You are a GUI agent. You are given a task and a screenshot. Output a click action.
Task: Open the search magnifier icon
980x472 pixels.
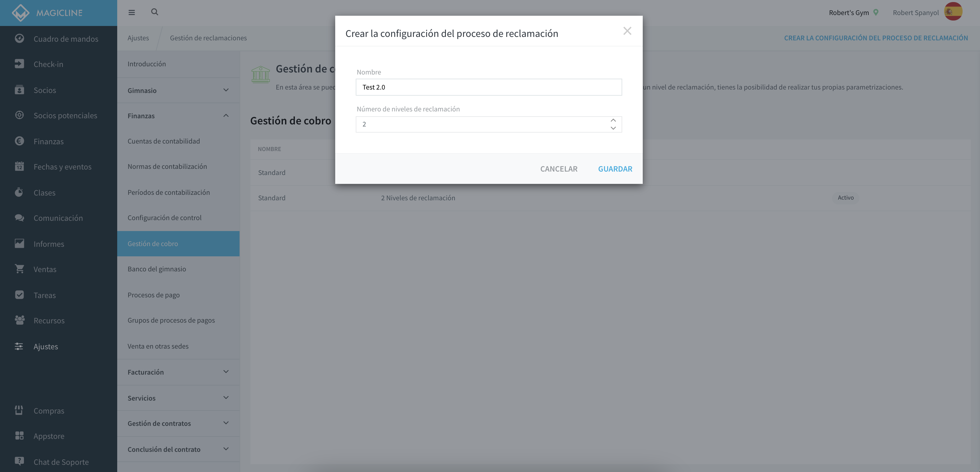154,12
